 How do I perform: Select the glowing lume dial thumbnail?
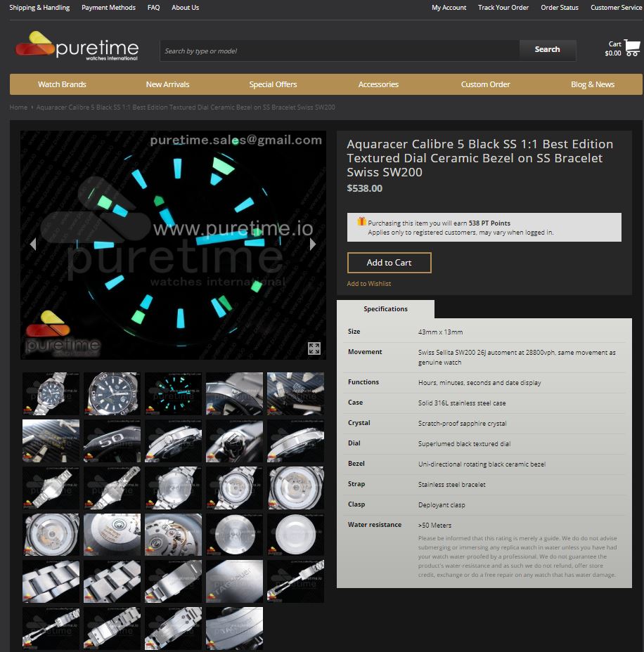pyautogui.click(x=173, y=393)
